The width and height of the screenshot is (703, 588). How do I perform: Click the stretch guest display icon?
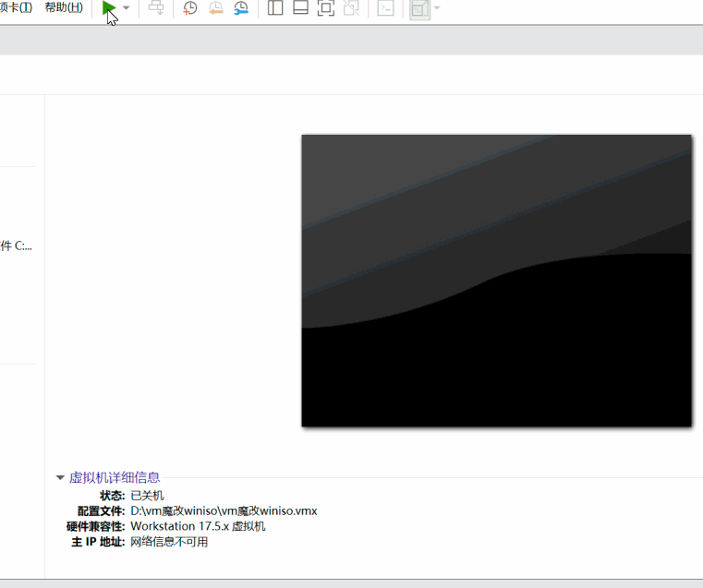tap(420, 9)
